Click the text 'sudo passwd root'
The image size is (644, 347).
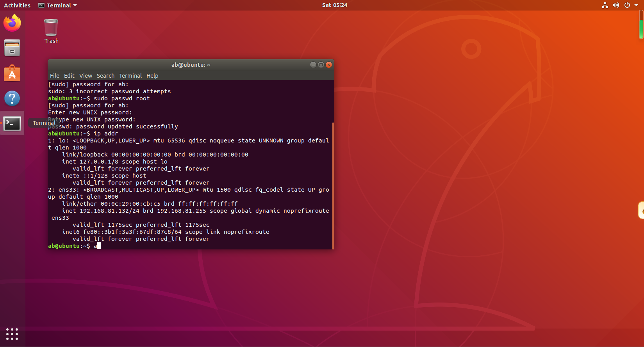pyautogui.click(x=122, y=98)
